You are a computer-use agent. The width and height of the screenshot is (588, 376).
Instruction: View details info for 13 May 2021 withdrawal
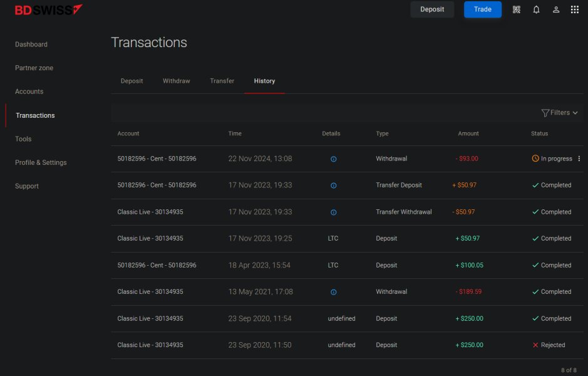click(x=333, y=292)
